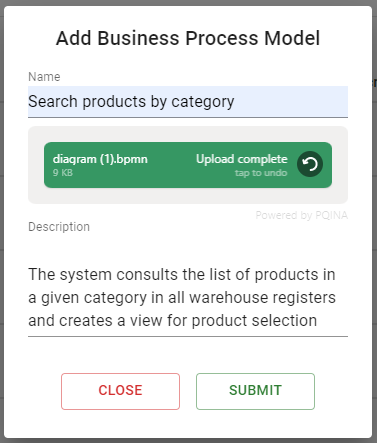
Task: Open the Powered by PQINA link
Action: coord(302,215)
